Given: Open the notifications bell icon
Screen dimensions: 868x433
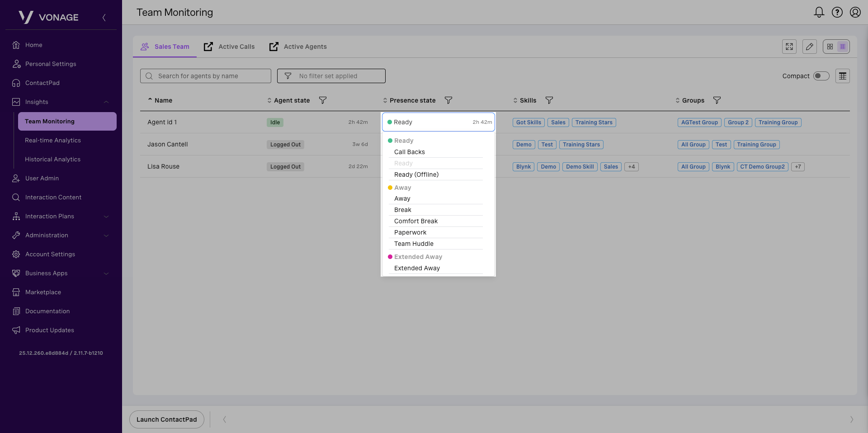Looking at the screenshot, I should pos(819,12).
